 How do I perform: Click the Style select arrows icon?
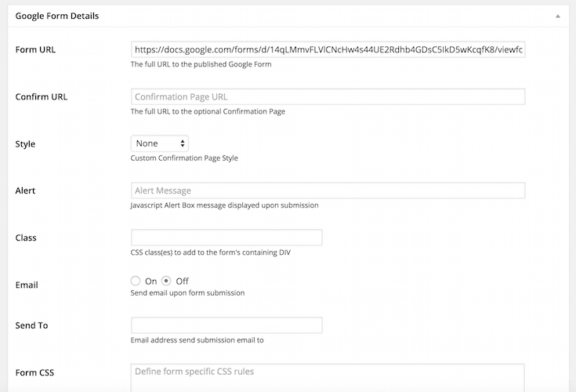point(182,143)
